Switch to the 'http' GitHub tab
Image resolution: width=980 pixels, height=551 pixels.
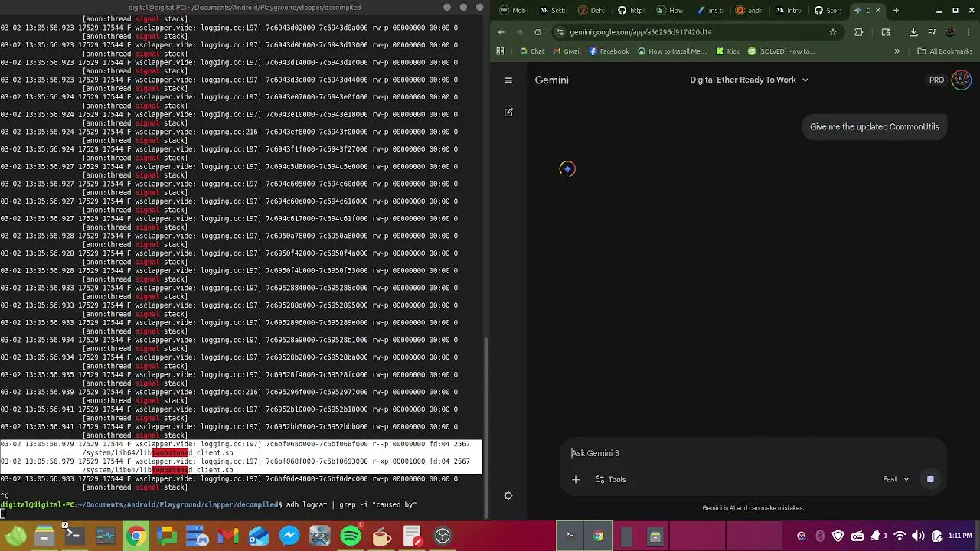(x=632, y=10)
